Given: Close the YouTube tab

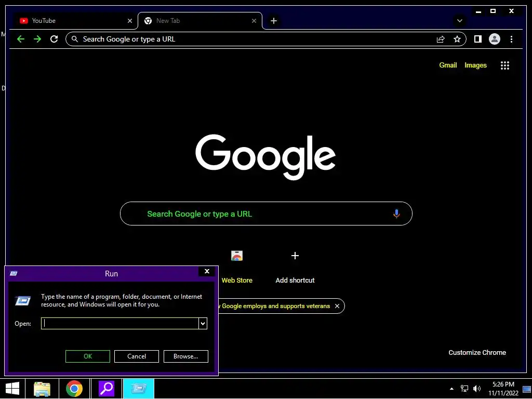Looking at the screenshot, I should pyautogui.click(x=129, y=21).
